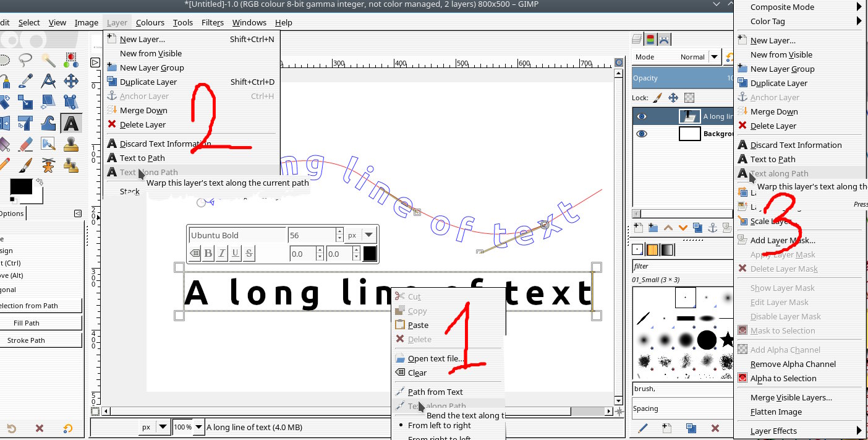Toggle bold in on-canvas text toolbar
This screenshot has height=440, width=868.
pos(208,253)
